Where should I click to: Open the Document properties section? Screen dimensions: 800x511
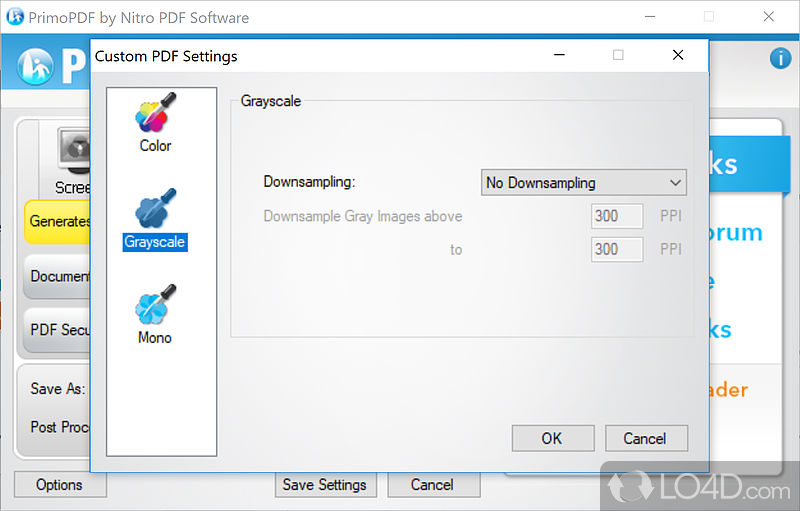click(x=57, y=276)
